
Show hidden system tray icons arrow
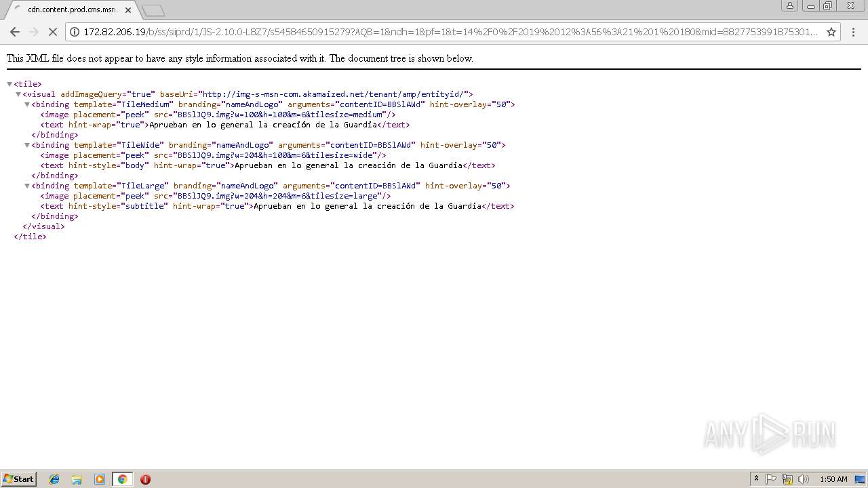(757, 479)
